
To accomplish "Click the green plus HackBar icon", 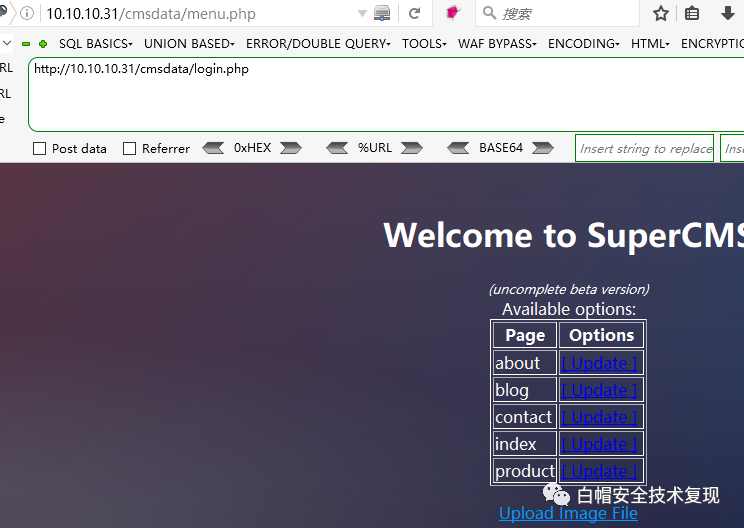I will click(43, 44).
